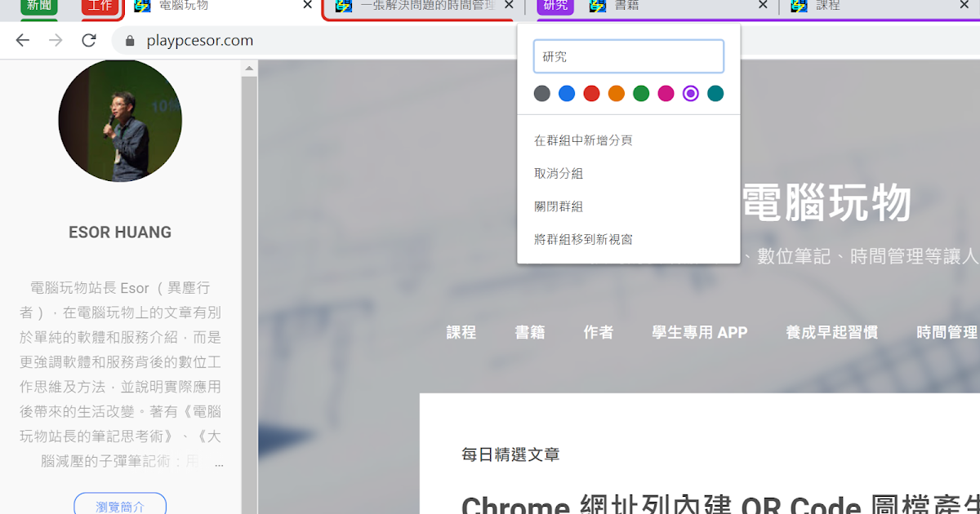Click the 瀏覽簡介 button
The image size is (980, 514).
coord(120,506)
